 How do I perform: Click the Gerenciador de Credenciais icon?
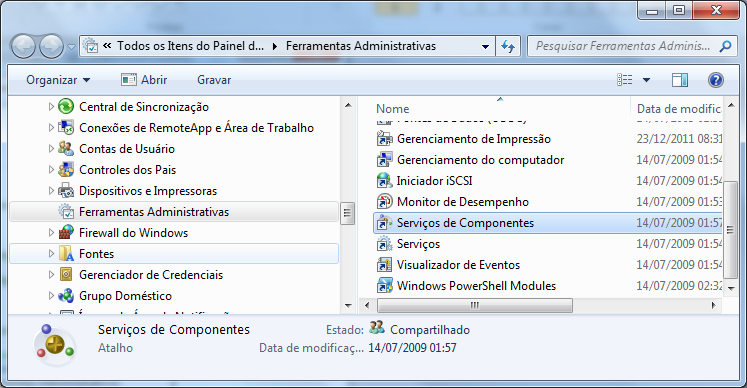[66, 275]
